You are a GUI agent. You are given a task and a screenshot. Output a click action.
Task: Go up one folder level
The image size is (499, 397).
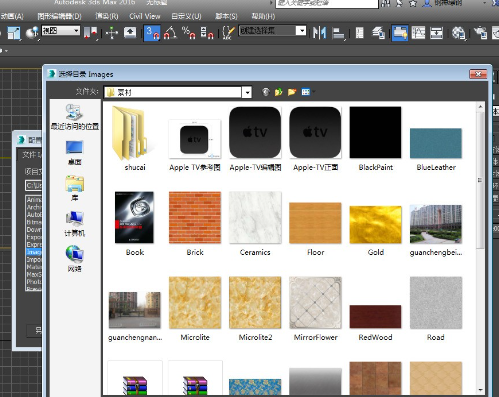[x=278, y=92]
